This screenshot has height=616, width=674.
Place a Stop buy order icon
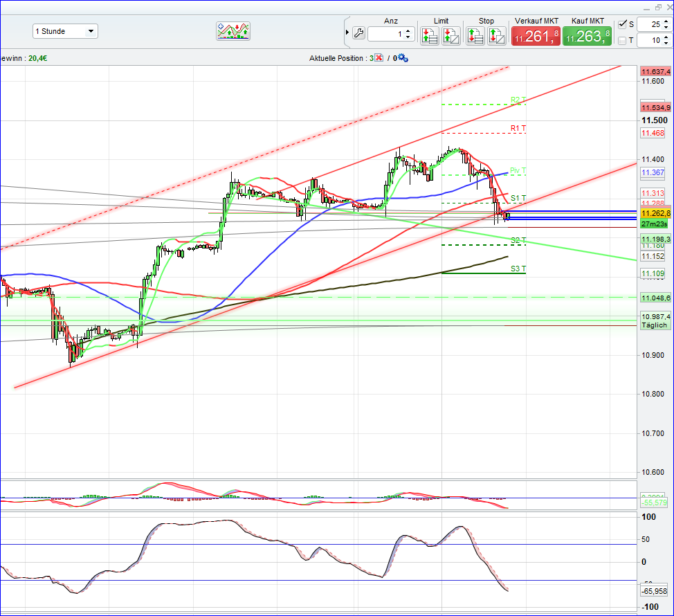click(x=475, y=35)
